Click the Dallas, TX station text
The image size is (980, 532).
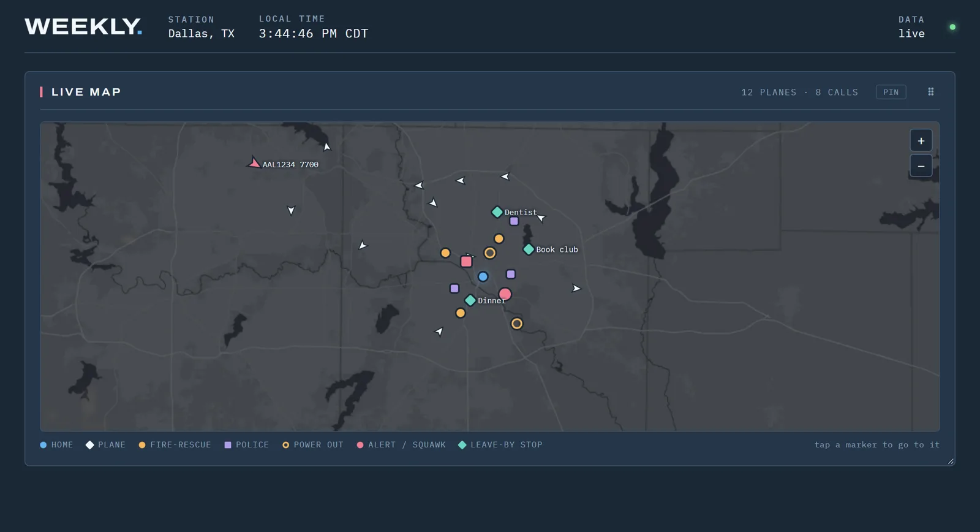pyautogui.click(x=202, y=34)
